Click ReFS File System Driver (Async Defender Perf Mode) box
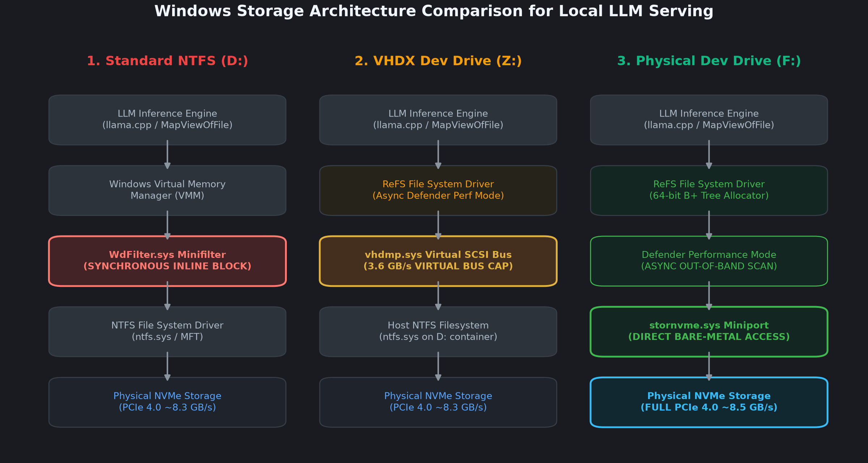The height and width of the screenshot is (463, 868). click(438, 191)
